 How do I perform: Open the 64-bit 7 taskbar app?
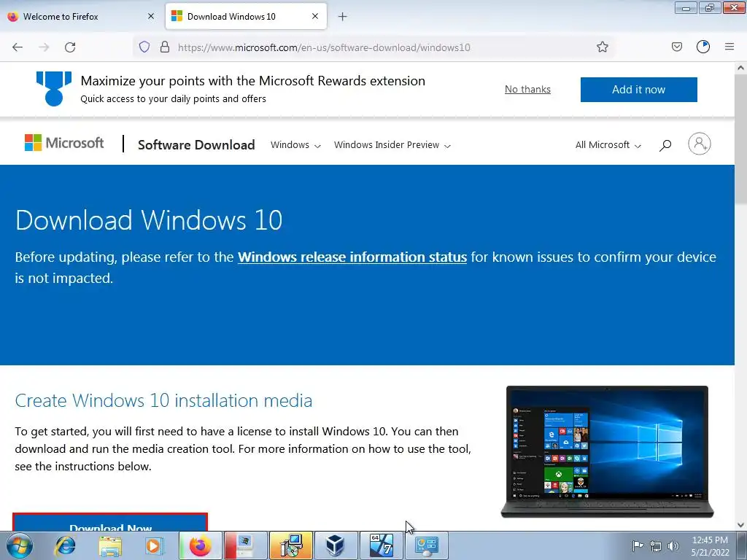[381, 545]
